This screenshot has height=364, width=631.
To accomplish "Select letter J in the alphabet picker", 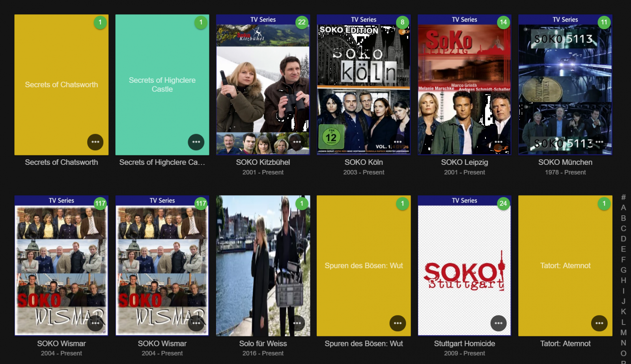I will (624, 301).
